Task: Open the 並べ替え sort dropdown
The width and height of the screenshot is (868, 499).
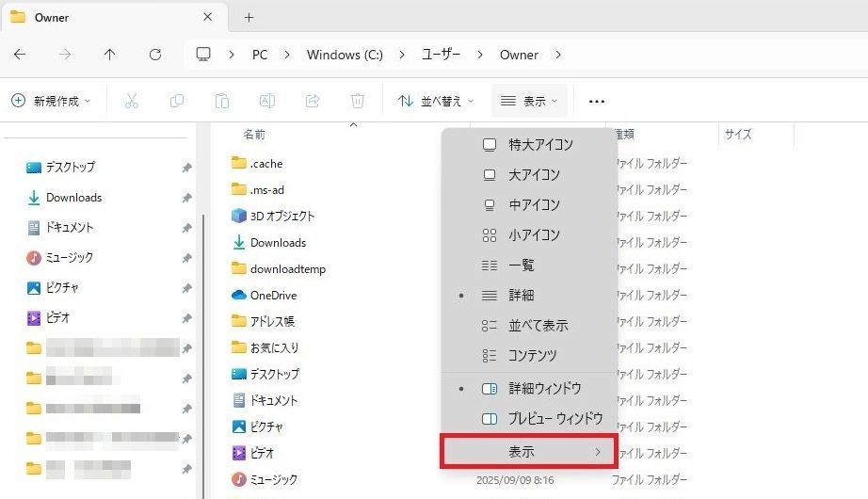Action: pyautogui.click(x=436, y=101)
